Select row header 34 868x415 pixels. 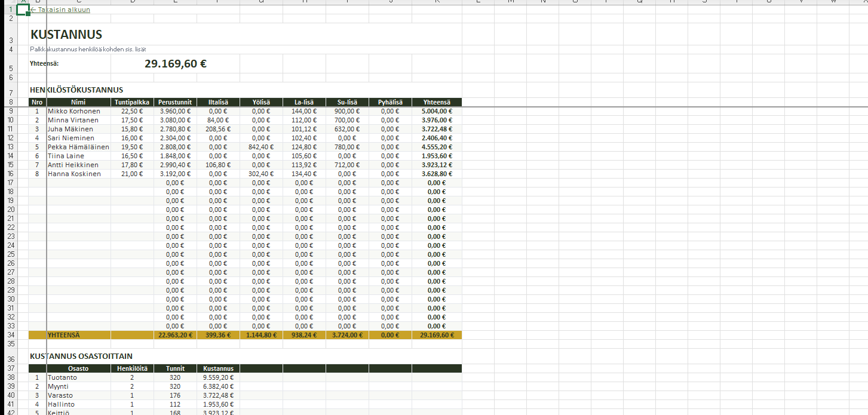[x=10, y=335]
